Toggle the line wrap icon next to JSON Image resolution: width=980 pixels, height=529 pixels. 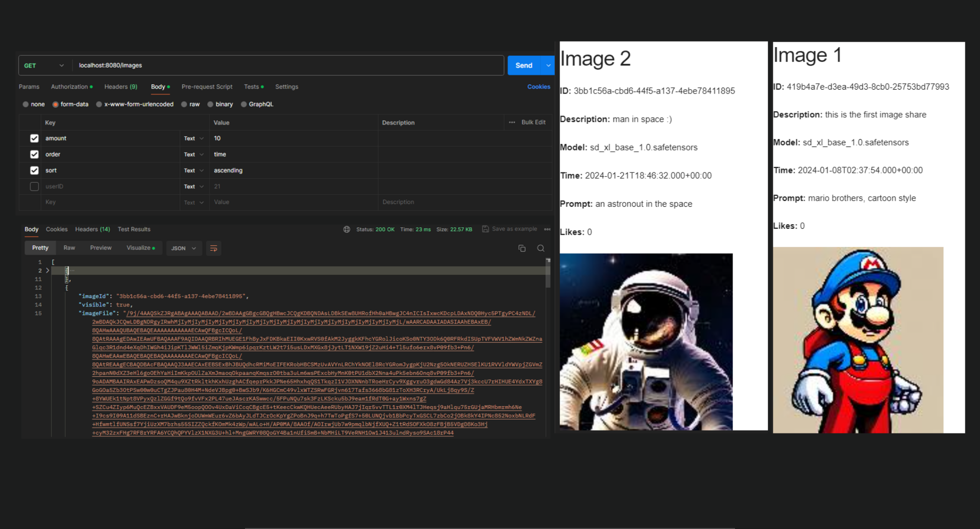[x=213, y=248]
